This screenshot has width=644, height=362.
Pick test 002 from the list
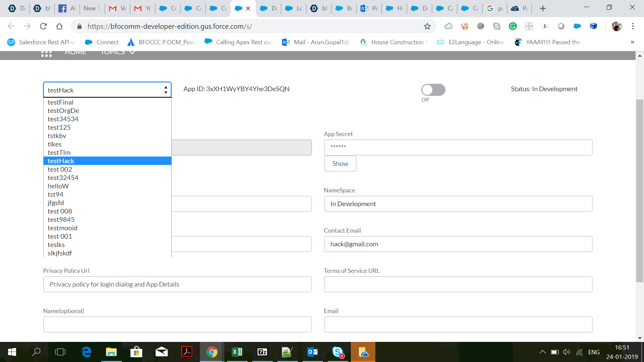tap(60, 169)
